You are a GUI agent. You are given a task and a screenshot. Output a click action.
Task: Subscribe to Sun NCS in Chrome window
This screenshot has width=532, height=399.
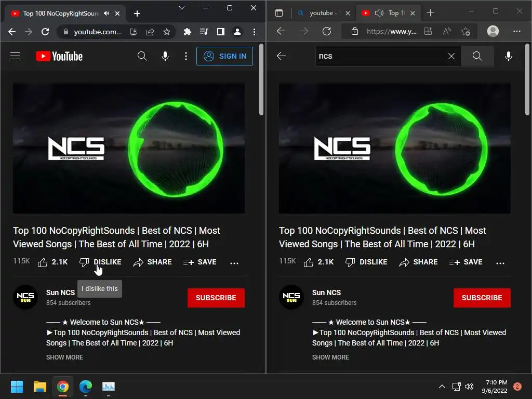216,298
